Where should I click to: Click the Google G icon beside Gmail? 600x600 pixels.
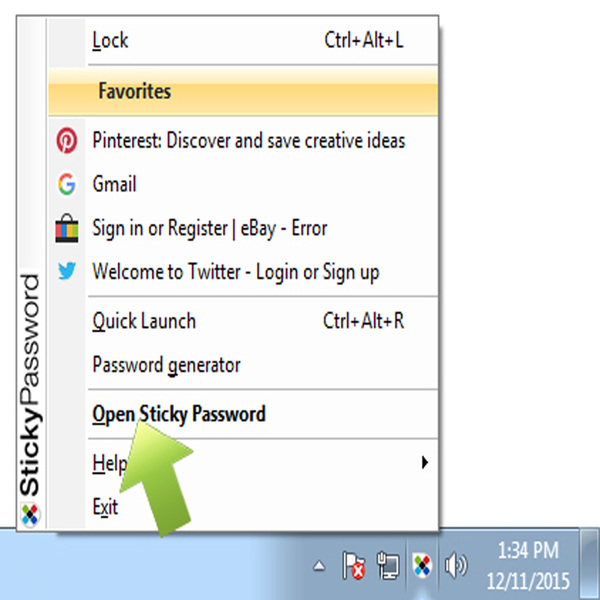(x=67, y=184)
